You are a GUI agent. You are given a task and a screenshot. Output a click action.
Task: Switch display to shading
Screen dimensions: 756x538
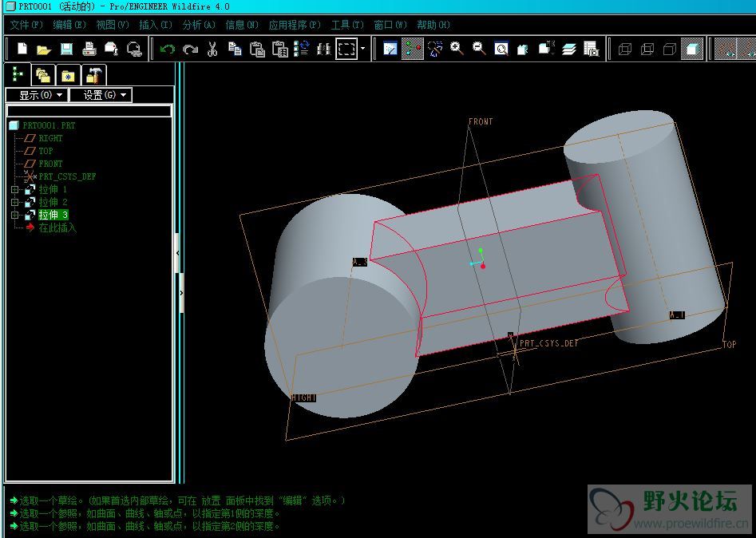[x=692, y=49]
